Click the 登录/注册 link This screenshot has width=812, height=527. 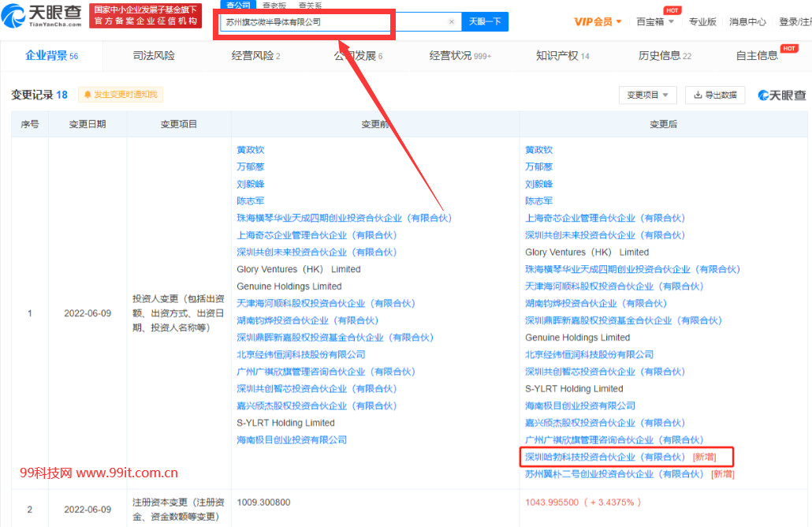[x=795, y=22]
